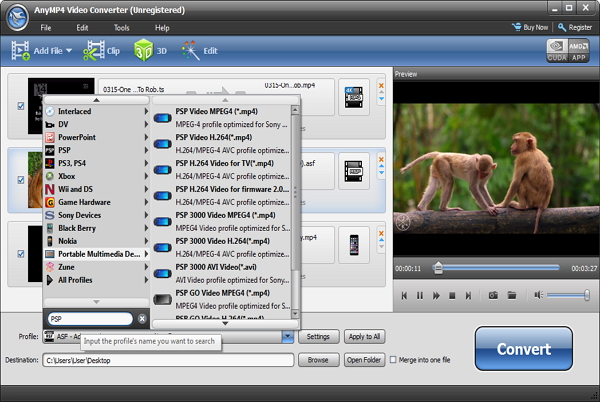Take a snapshot with the camera icon
Screen dimensions: 600x402
tap(493, 295)
